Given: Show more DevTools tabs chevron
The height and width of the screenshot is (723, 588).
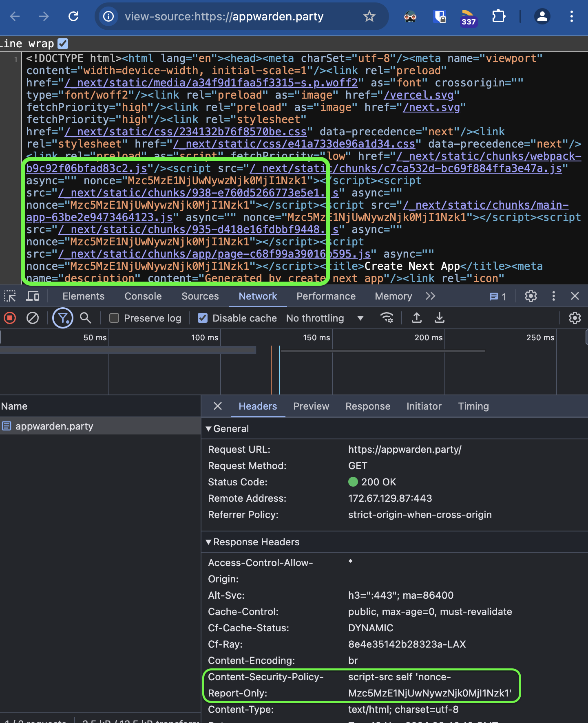Looking at the screenshot, I should coord(431,296).
